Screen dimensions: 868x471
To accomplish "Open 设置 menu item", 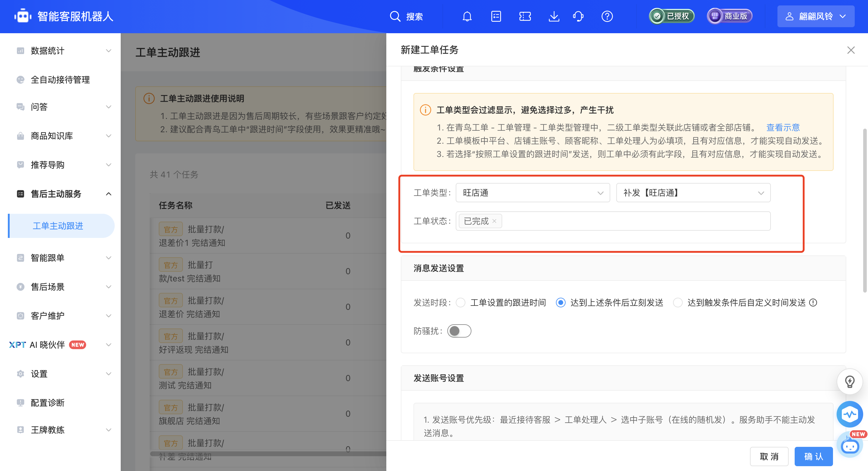I will coord(39,374).
